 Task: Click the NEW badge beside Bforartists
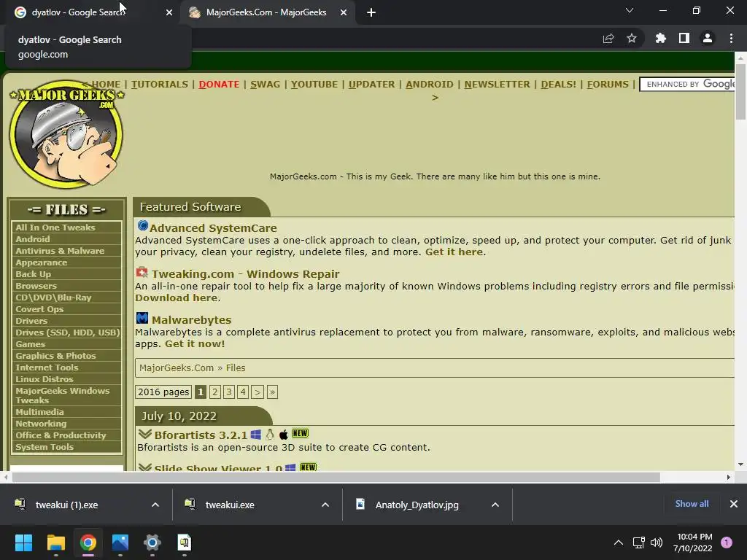click(x=300, y=433)
